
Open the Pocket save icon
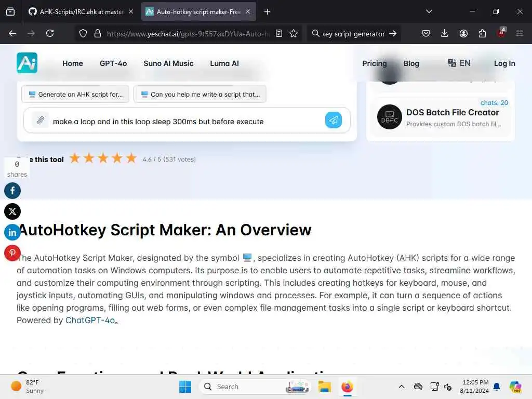426,34
